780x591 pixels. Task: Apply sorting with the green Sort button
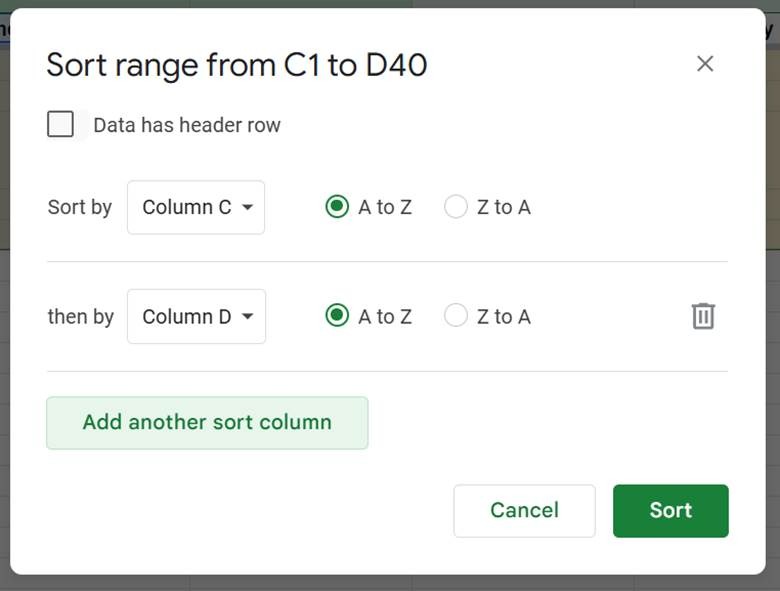[x=670, y=511]
